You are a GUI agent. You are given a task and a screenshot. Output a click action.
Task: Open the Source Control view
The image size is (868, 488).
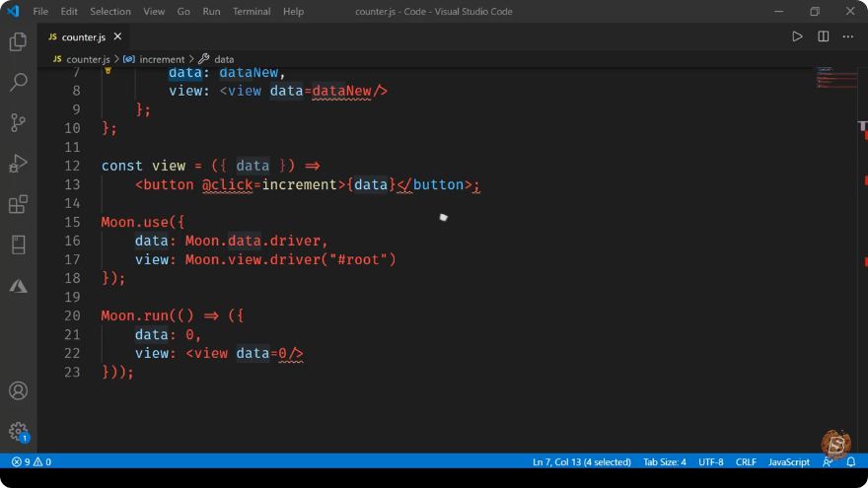coord(18,123)
